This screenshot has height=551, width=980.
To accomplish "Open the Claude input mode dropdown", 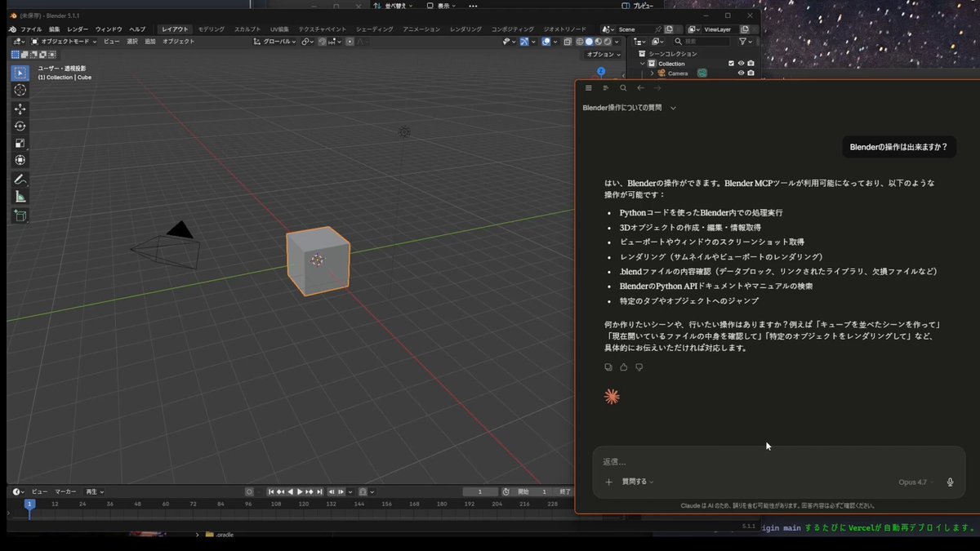I will point(638,482).
